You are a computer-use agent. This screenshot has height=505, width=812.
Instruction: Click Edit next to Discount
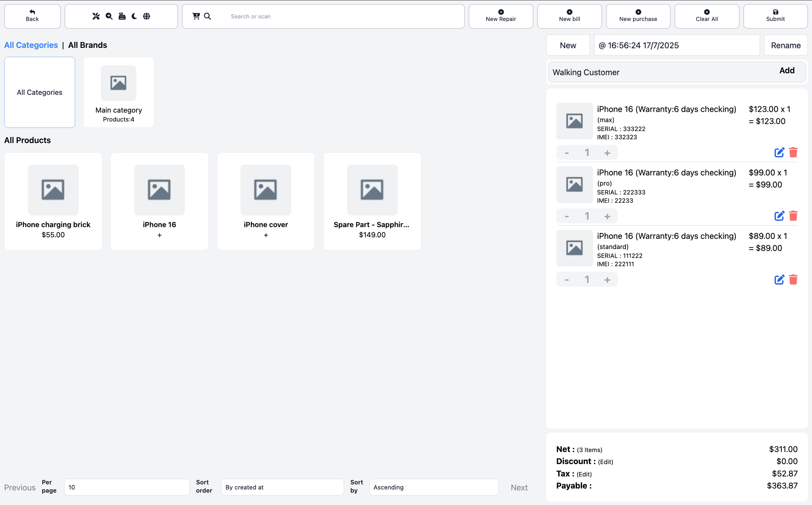[605, 462]
